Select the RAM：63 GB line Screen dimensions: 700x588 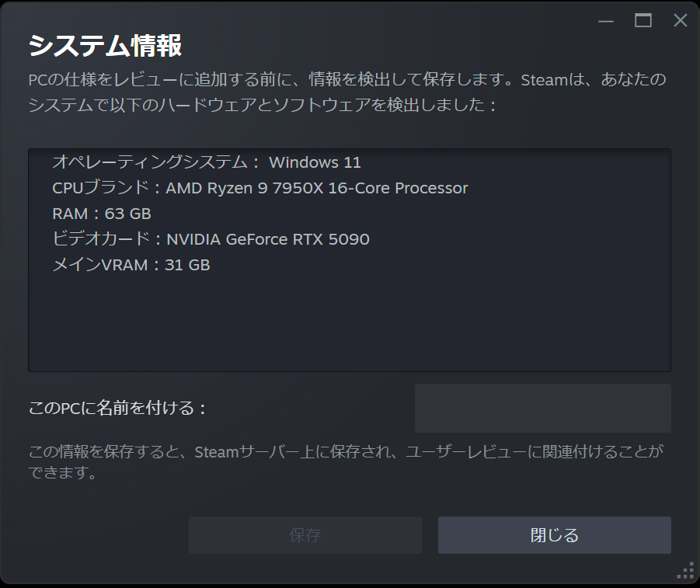[101, 214]
